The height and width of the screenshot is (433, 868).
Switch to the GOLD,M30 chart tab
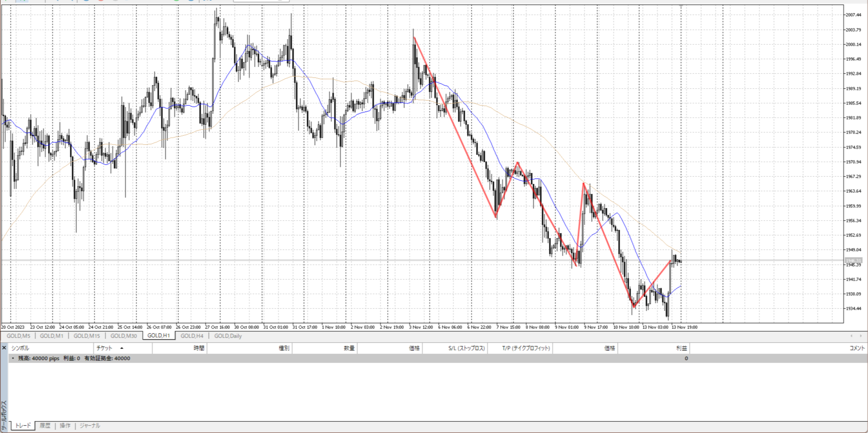[123, 336]
